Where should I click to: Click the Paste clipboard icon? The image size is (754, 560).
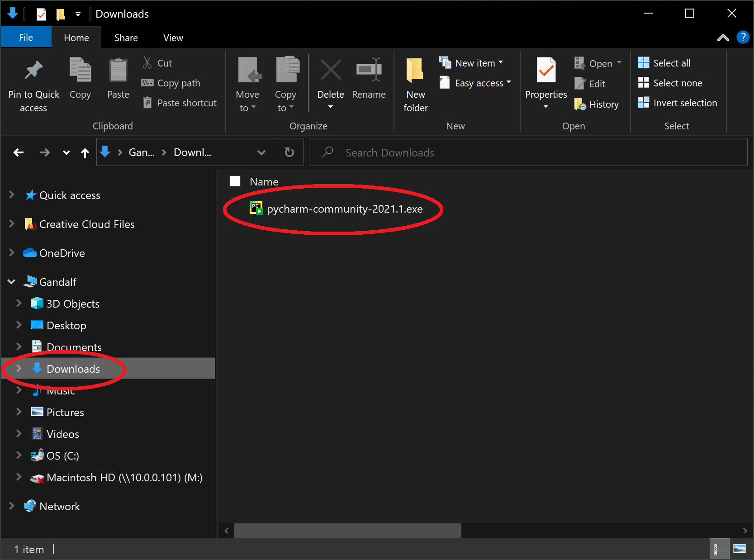(118, 70)
